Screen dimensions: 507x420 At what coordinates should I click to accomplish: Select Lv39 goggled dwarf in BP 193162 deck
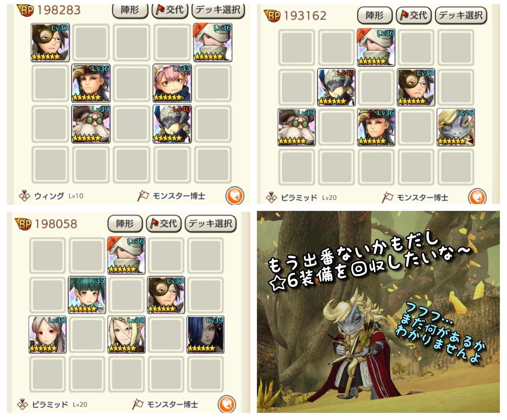(x=296, y=127)
